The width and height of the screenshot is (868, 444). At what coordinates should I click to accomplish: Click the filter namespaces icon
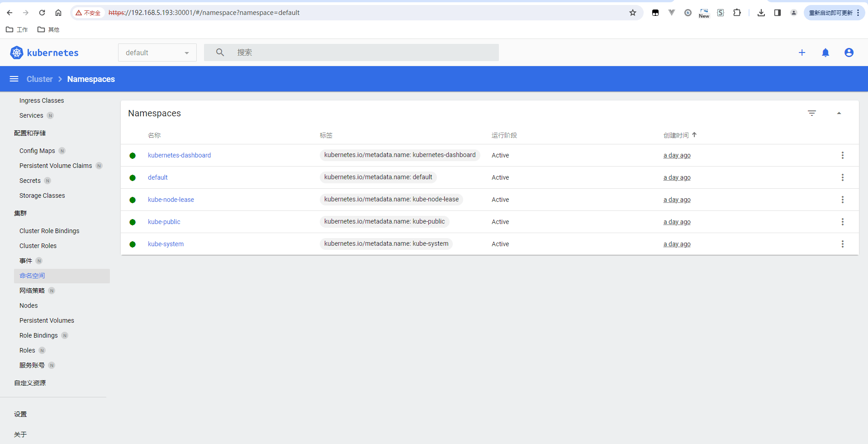point(812,113)
